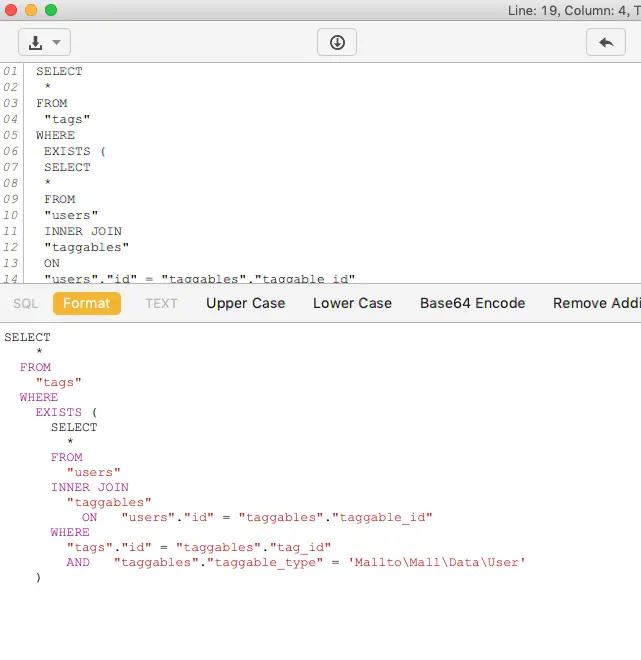Click line number 07 in the gutter

click(x=11, y=167)
